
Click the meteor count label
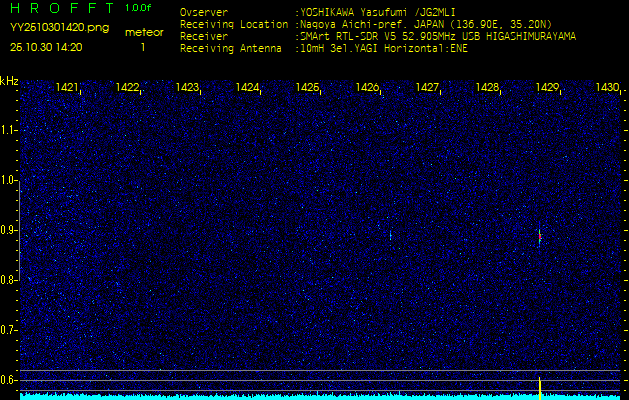click(x=144, y=33)
